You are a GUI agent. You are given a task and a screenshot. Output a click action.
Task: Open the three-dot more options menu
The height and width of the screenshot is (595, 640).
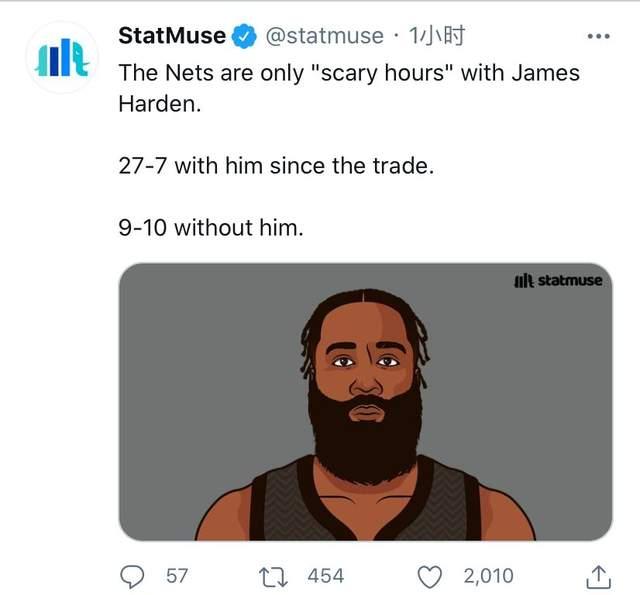[598, 36]
